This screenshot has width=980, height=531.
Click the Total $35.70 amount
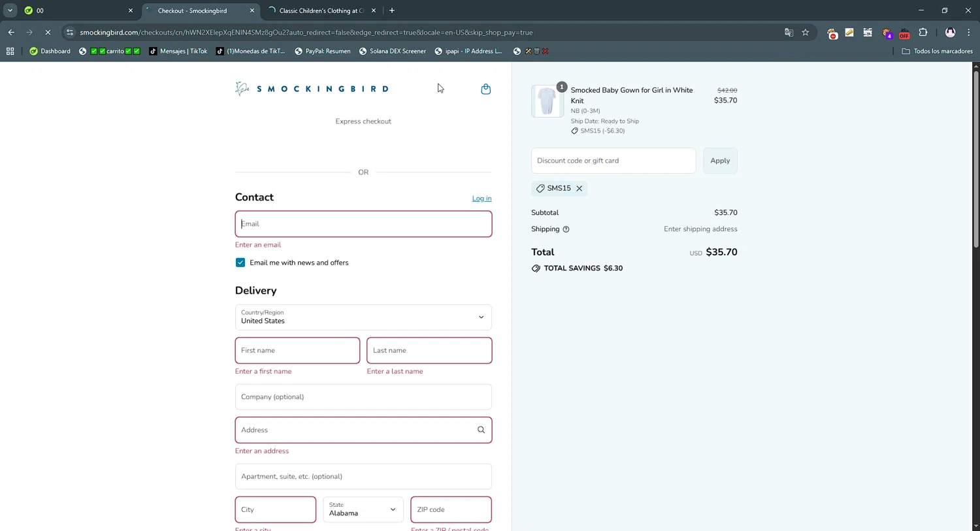[x=721, y=252]
